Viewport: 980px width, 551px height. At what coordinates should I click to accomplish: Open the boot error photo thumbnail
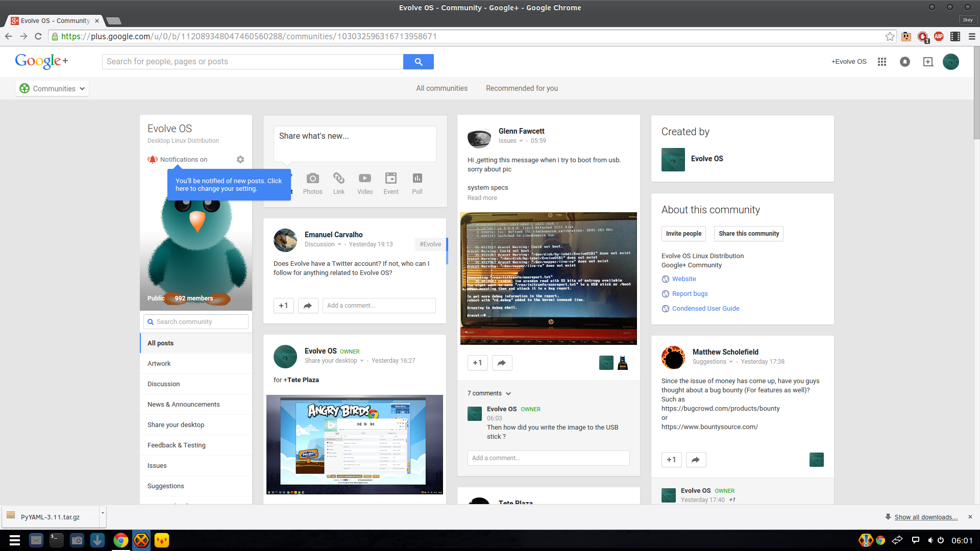click(x=549, y=279)
